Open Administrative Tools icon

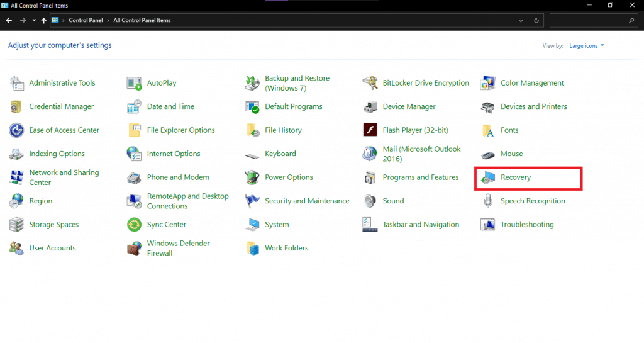[x=16, y=83]
